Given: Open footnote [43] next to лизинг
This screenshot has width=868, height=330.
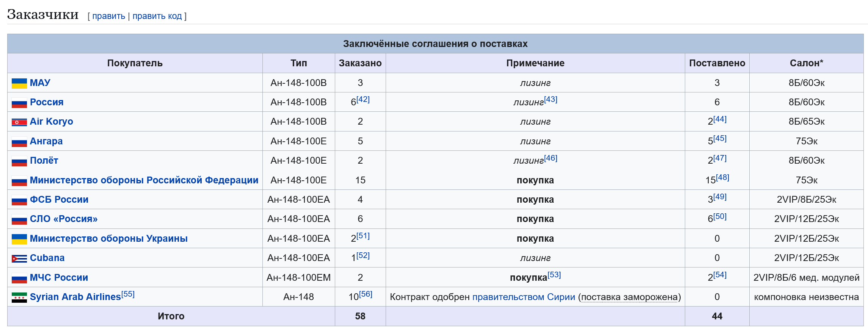Looking at the screenshot, I should point(551,99).
